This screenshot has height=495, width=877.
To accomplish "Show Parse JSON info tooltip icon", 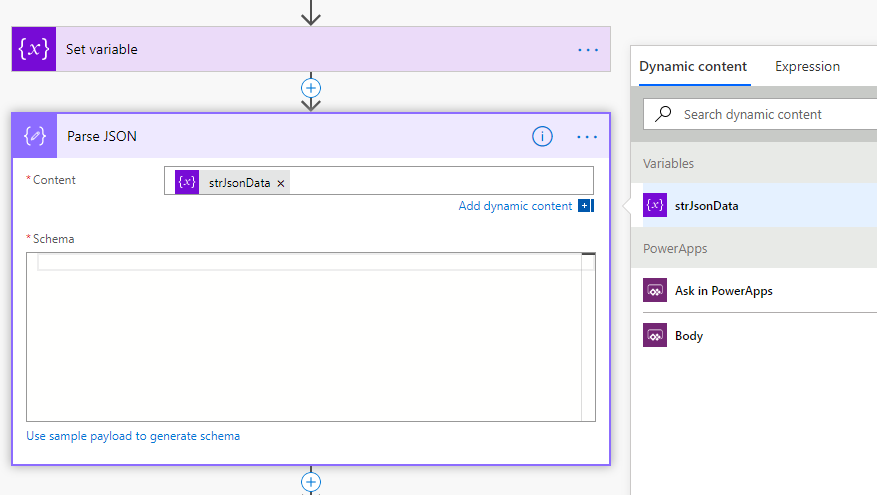I will [542, 136].
